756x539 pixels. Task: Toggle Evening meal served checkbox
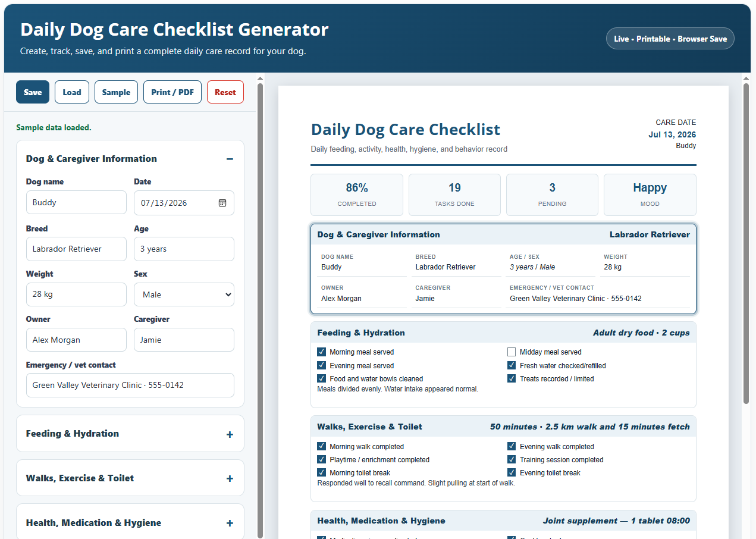321,365
